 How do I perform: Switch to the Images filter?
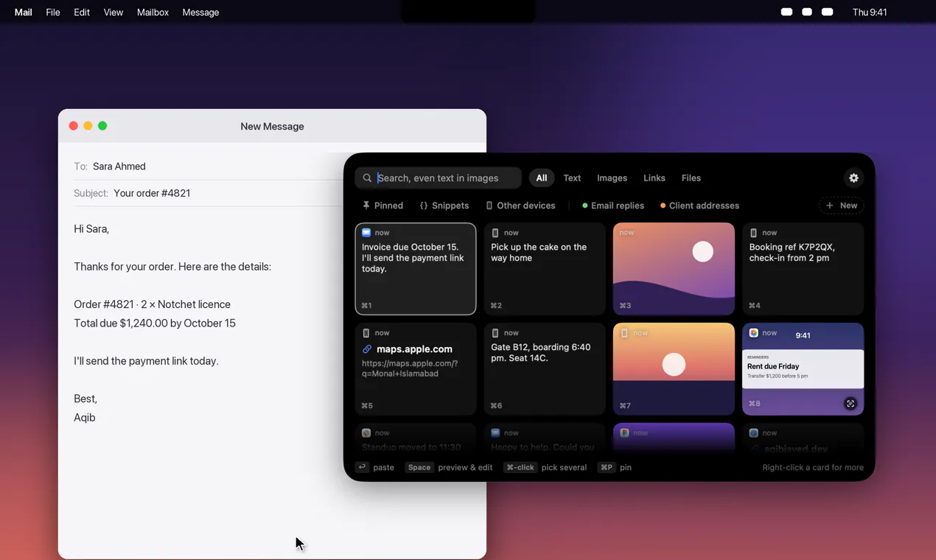click(612, 178)
